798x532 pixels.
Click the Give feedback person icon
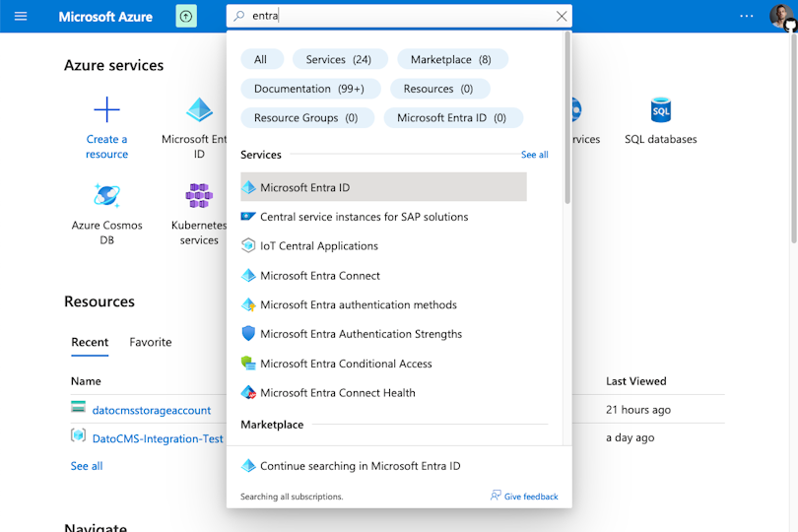[496, 496]
